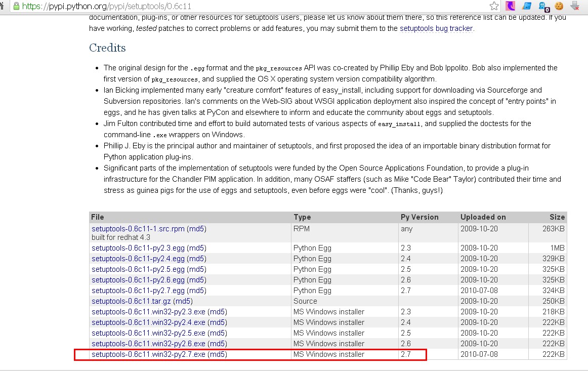This screenshot has height=371, width=588.
Task: Open the setuptools bug tracker link
Action: 436,28
